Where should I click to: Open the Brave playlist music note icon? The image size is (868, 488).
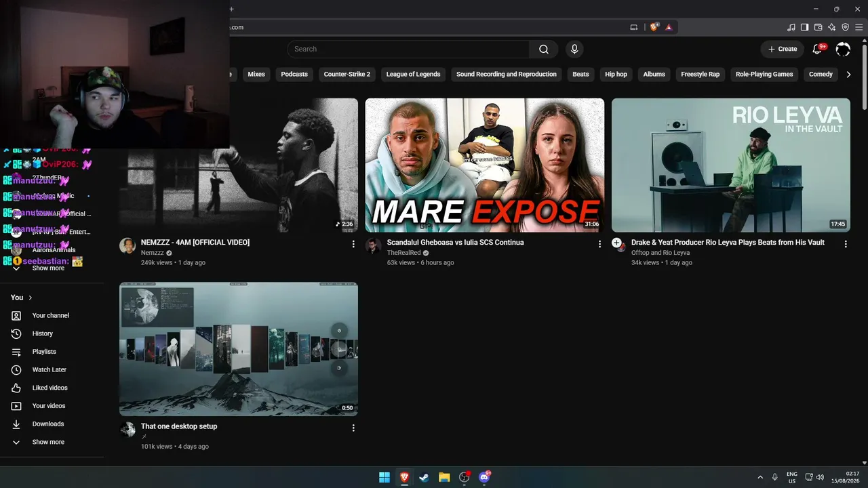coord(791,27)
